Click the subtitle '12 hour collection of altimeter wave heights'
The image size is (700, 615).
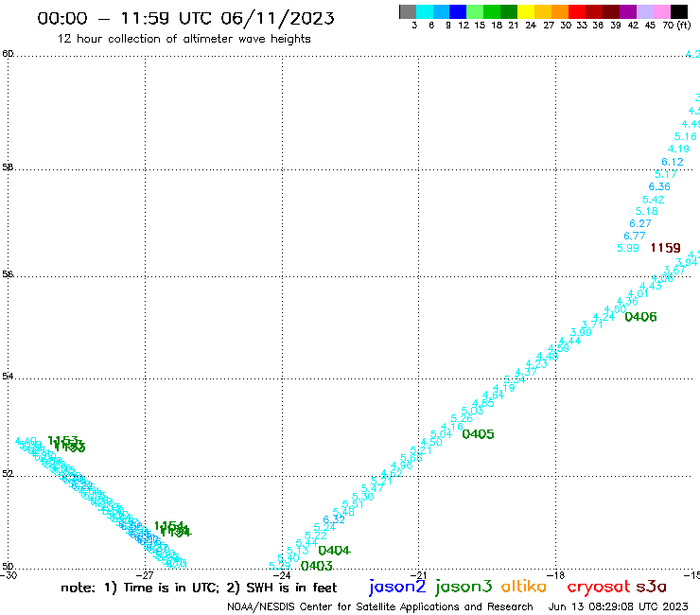184,39
